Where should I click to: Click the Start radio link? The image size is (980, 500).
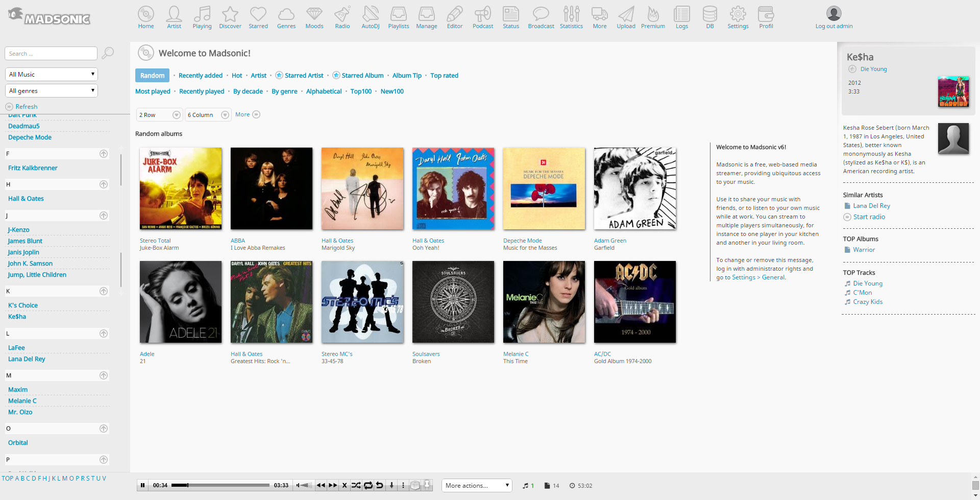(869, 217)
